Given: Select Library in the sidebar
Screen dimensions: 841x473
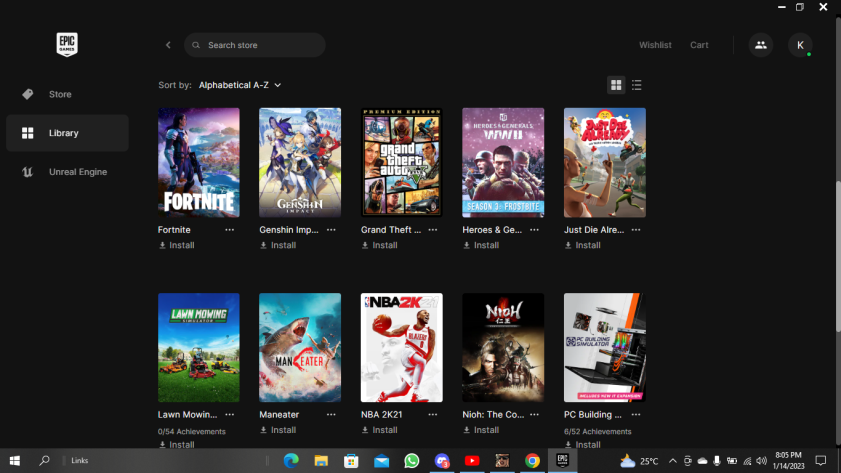Looking at the screenshot, I should [x=67, y=133].
